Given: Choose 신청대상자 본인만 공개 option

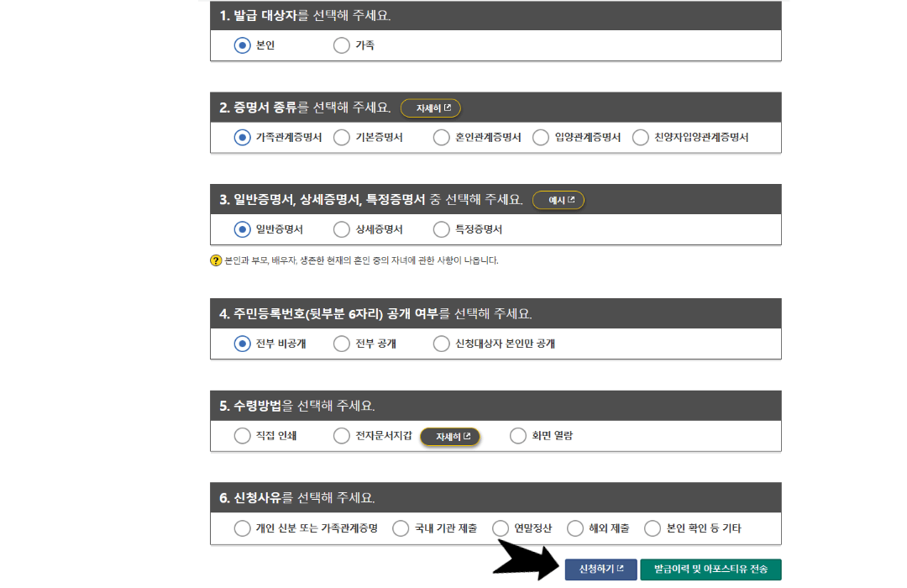Looking at the screenshot, I should pyautogui.click(x=441, y=344).
